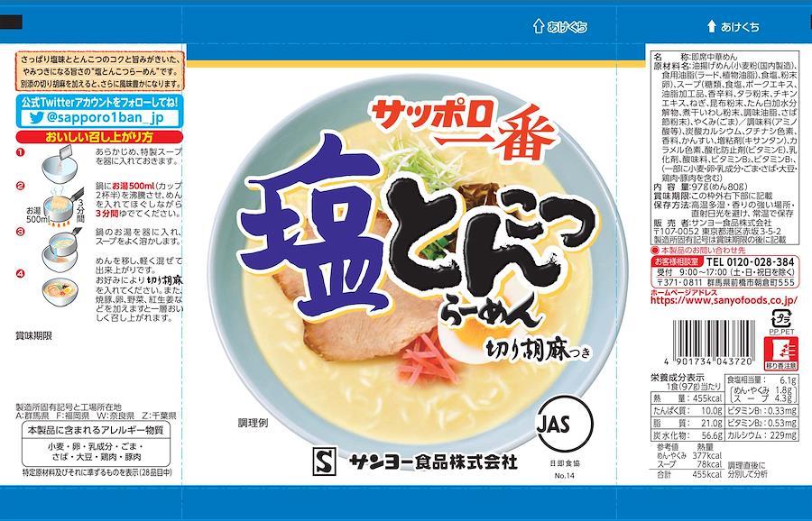Click step 4 finished ramen bowl illustration
Viewport: 812px width, 521px height.
60,291
